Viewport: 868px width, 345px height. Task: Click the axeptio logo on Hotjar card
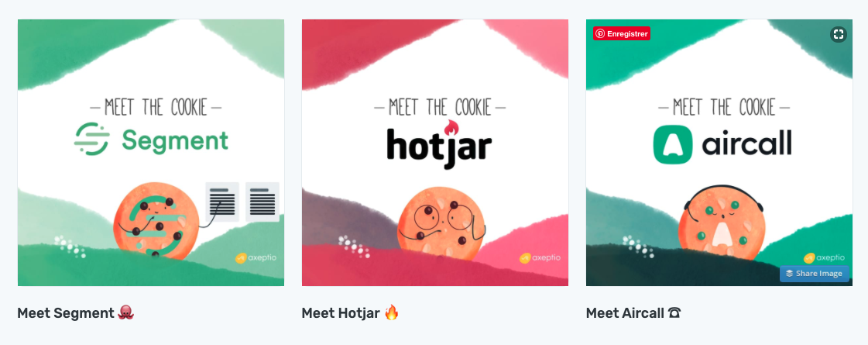coord(540,258)
